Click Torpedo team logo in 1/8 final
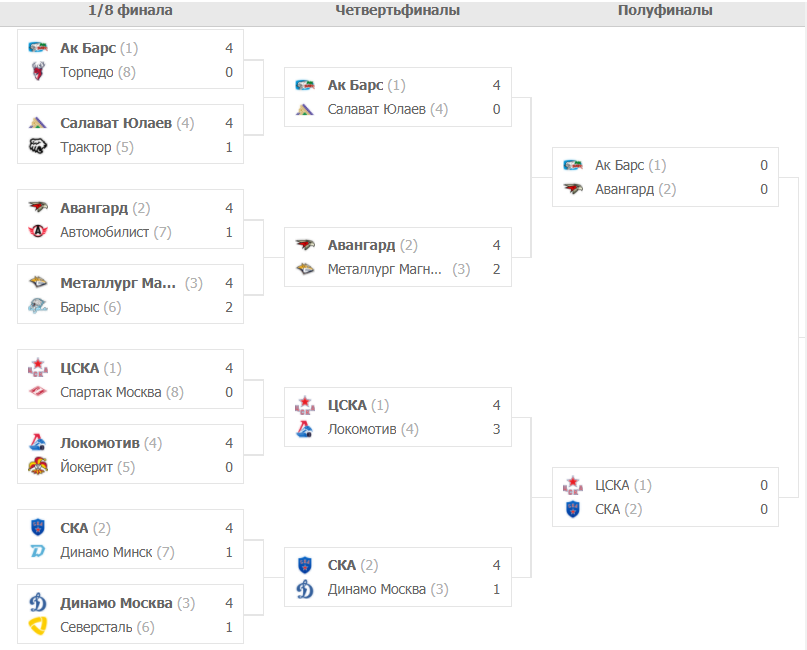This screenshot has width=807, height=650. pyautogui.click(x=38, y=72)
